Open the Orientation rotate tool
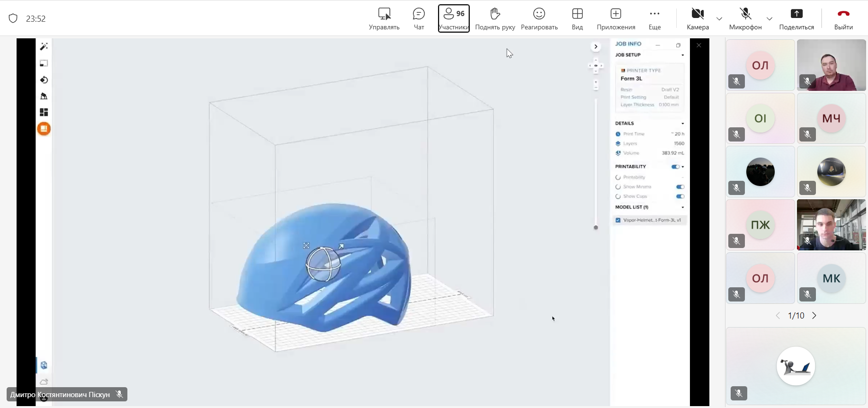This screenshot has width=868, height=408. tap(44, 80)
